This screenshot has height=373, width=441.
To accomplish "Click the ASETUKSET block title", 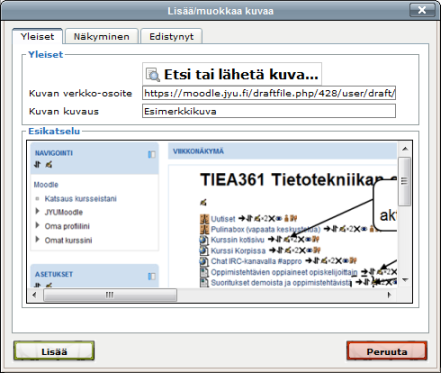I will (54, 274).
